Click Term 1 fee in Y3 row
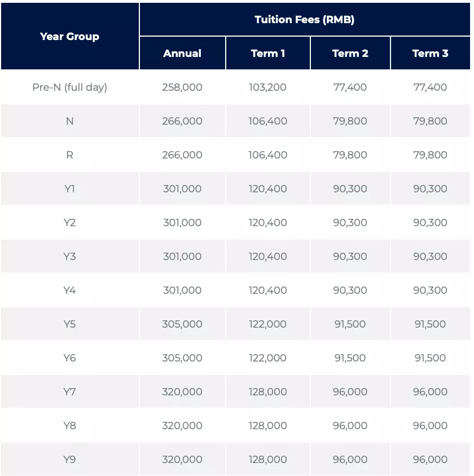Screen dimensions: 474x476 (x=268, y=257)
